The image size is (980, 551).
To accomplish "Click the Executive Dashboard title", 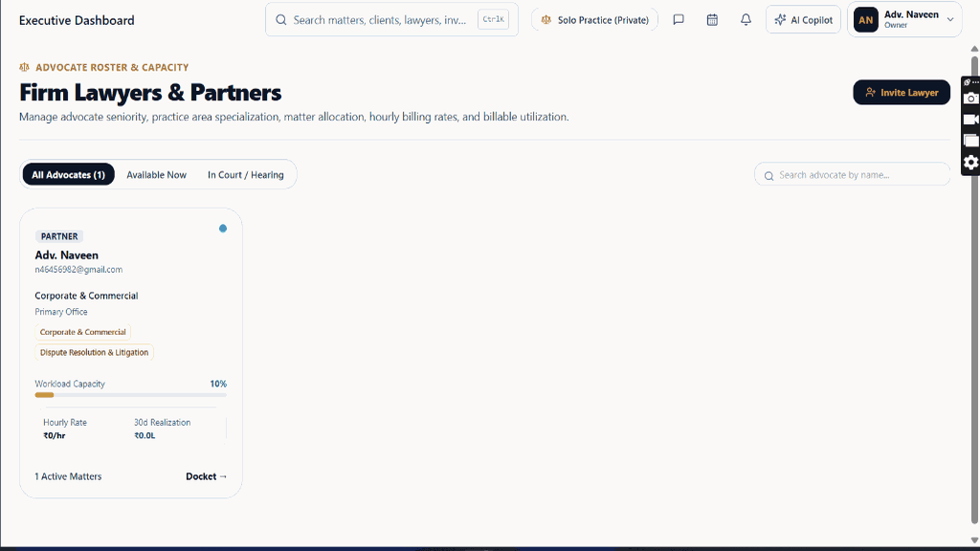I will point(77,20).
